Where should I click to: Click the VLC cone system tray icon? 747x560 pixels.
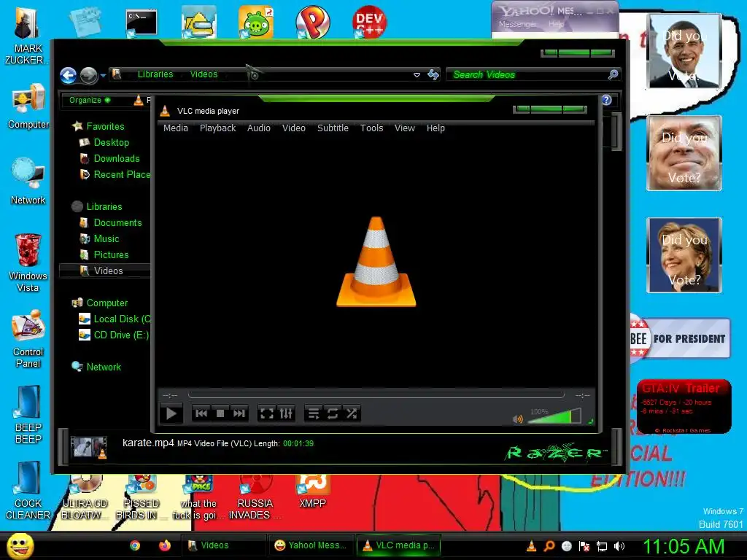(x=531, y=546)
